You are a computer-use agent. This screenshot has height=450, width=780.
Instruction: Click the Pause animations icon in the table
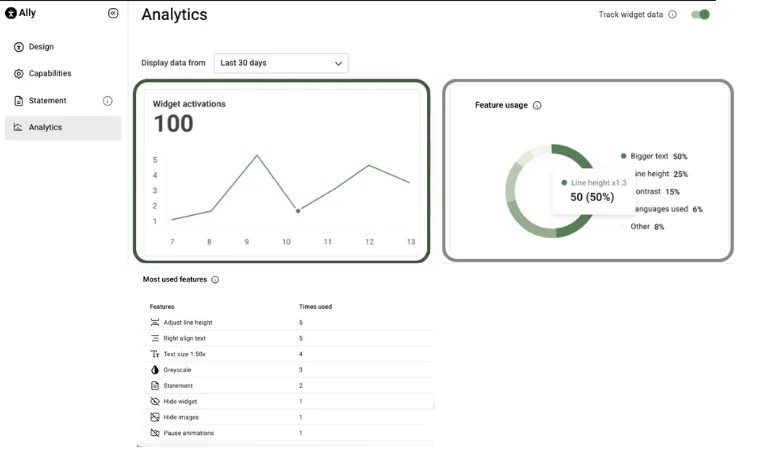coord(155,433)
